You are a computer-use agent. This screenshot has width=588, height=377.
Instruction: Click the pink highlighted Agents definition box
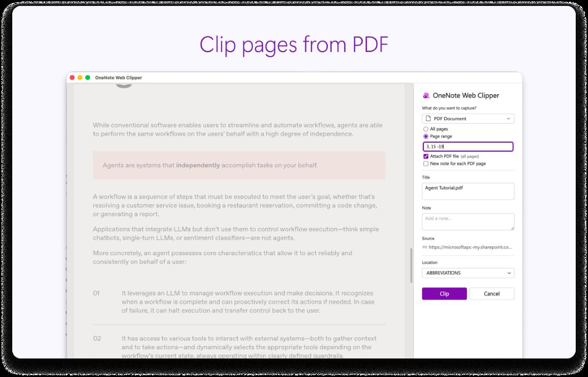pyautogui.click(x=239, y=165)
